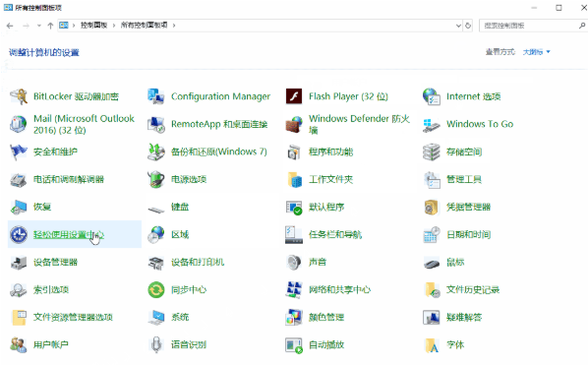588x365 pixels.
Task: Go back with the Back arrow
Action: coord(10,26)
